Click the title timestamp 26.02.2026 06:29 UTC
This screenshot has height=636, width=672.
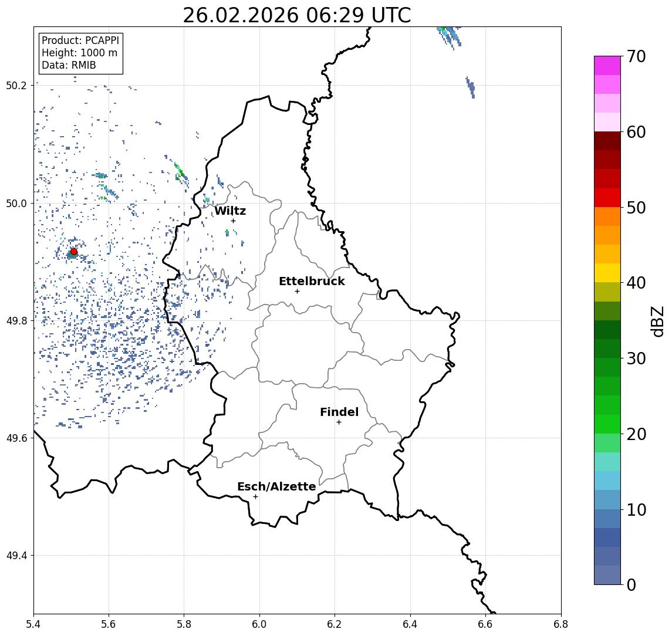(x=297, y=15)
